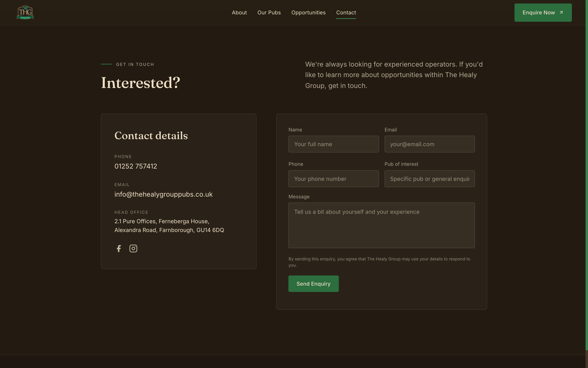Click the Phone label in the form
Image resolution: width=588 pixels, height=368 pixels.
click(x=296, y=164)
